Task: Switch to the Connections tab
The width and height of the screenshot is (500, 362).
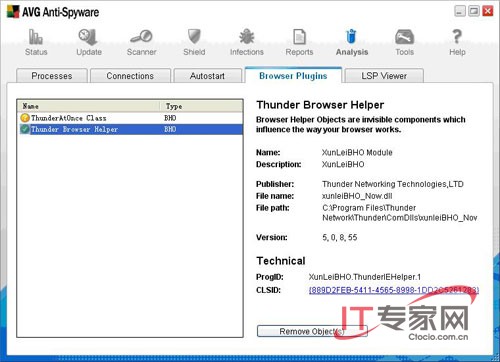Action: point(130,76)
